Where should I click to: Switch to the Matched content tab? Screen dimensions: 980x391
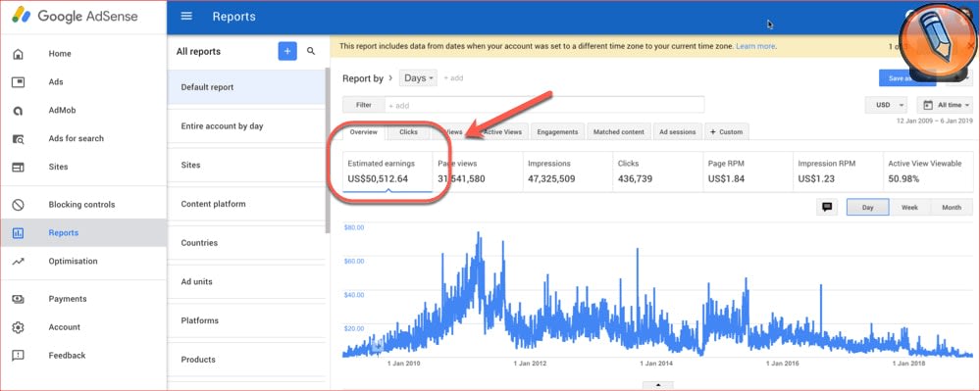point(619,131)
